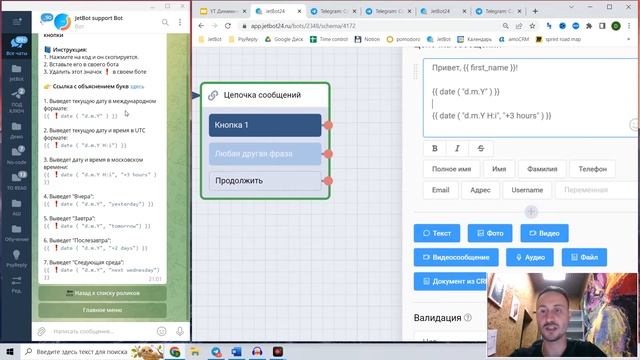Apply italic formatting to the message text
Image resolution: width=640 pixels, height=360 pixels.
tap(457, 149)
